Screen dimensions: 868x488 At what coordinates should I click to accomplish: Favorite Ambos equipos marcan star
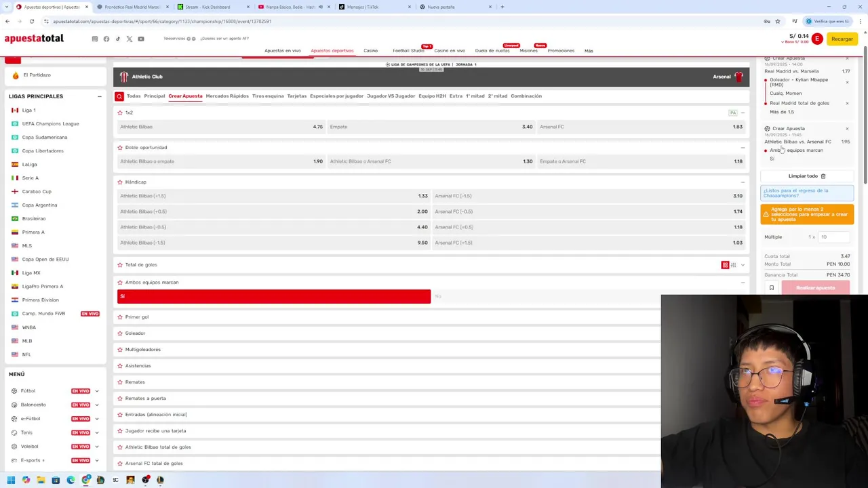coord(120,282)
